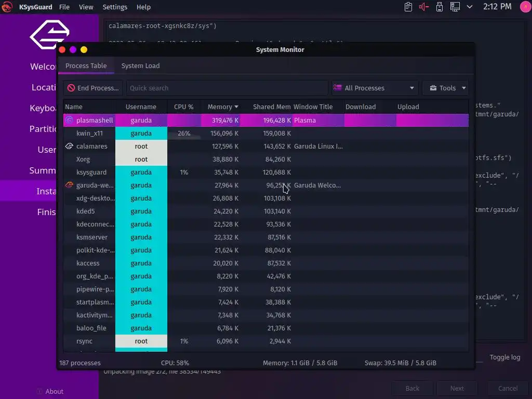Viewport: 532px width, 399px height.
Task: Toggle Memory column sort arrow
Action: coord(236,107)
